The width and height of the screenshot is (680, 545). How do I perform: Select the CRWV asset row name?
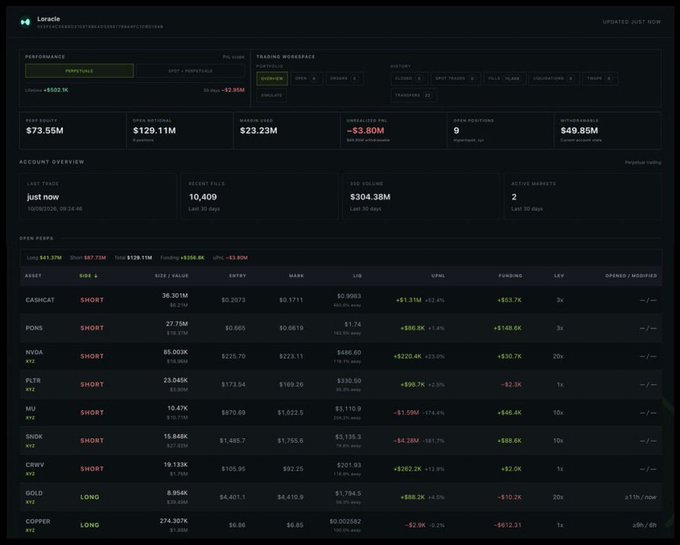[35, 465]
